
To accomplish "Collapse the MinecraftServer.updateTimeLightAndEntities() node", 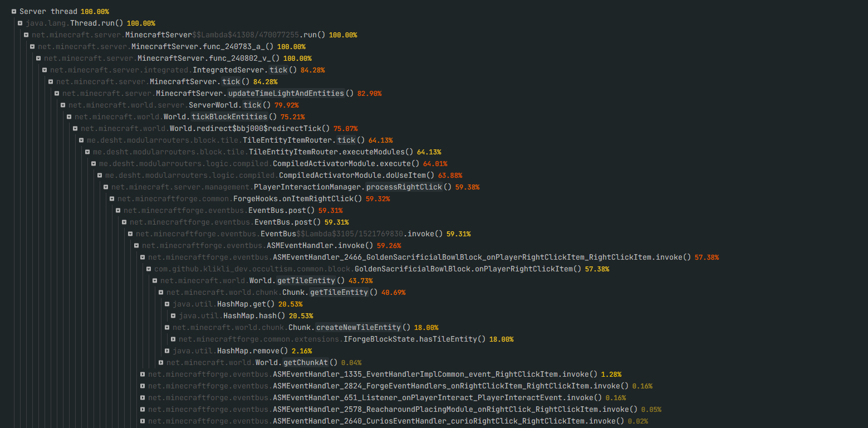I will coord(56,93).
